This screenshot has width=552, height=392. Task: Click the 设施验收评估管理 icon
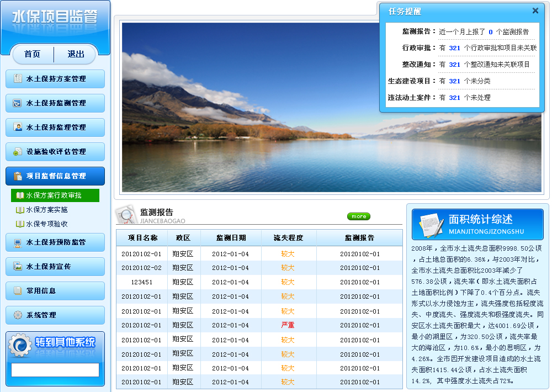coord(18,152)
